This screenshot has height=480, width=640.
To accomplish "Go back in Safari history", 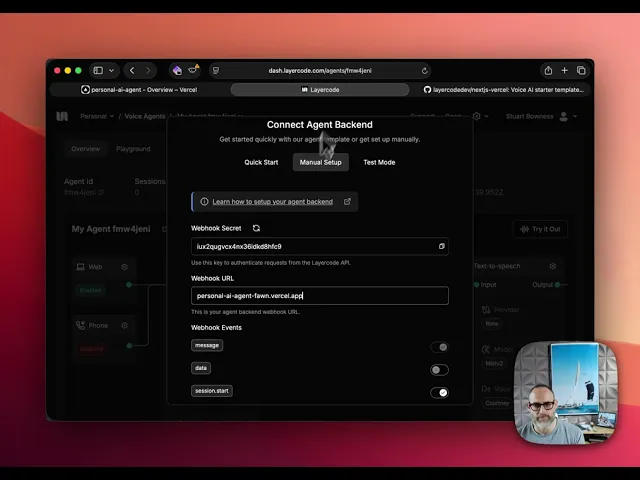I will tap(132, 71).
